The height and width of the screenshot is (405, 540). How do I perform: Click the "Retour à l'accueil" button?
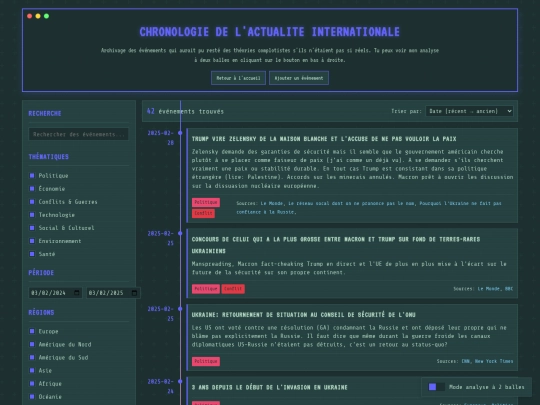tap(238, 78)
